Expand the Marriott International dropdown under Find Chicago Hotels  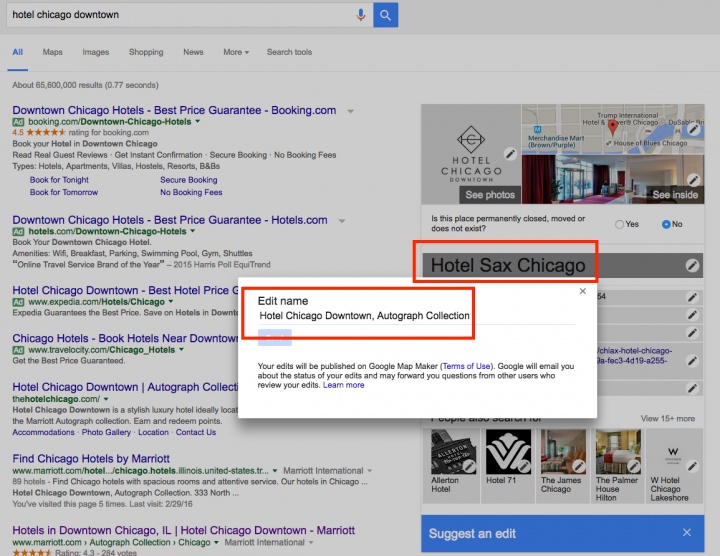point(370,471)
